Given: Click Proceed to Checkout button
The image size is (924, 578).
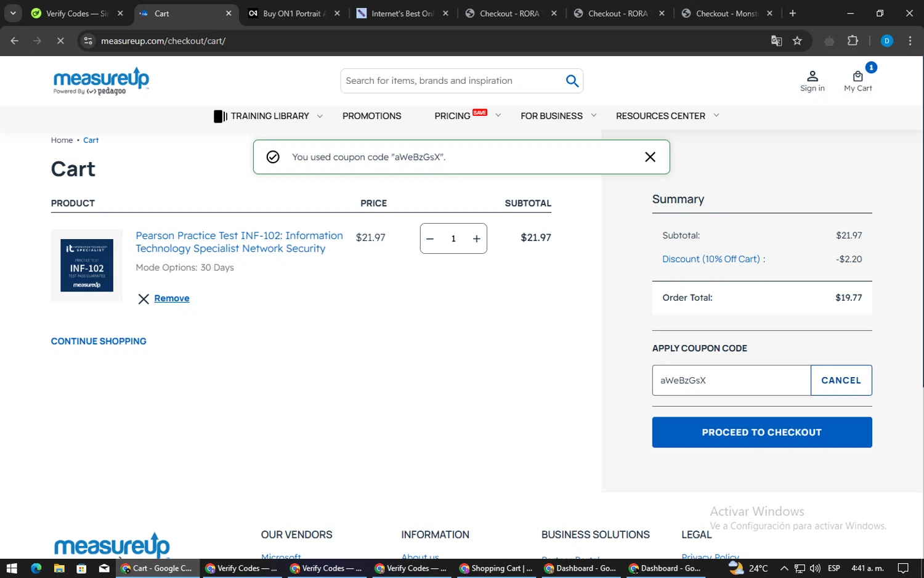Looking at the screenshot, I should click(762, 433).
